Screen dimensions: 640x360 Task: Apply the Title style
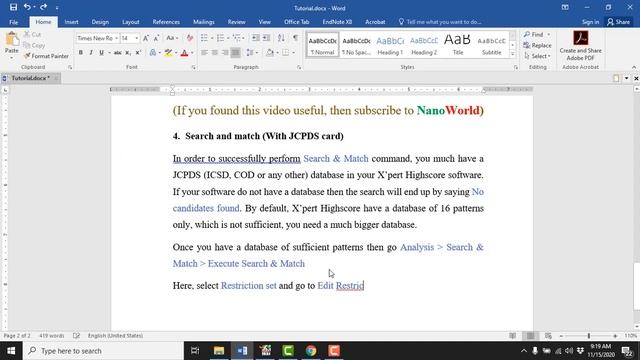point(458,45)
